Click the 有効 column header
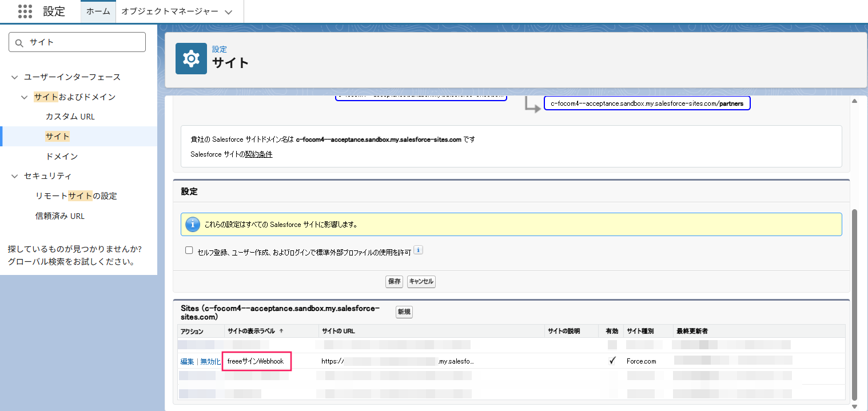This screenshot has width=868, height=411. click(612, 331)
